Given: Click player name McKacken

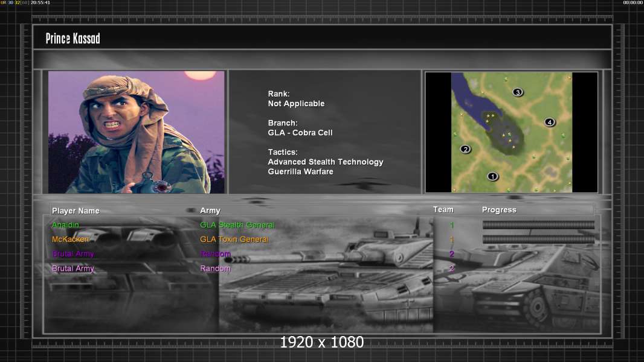Looking at the screenshot, I should click(x=70, y=239).
